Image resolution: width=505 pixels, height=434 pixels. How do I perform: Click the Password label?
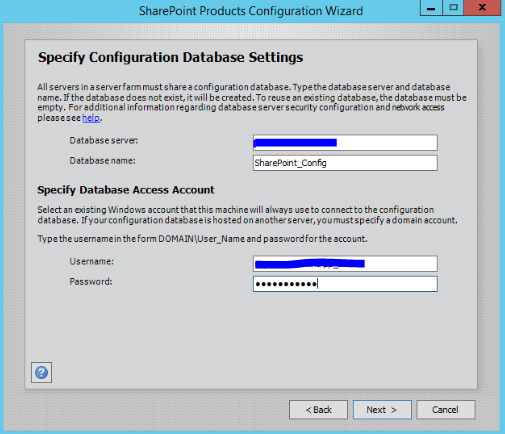[91, 282]
